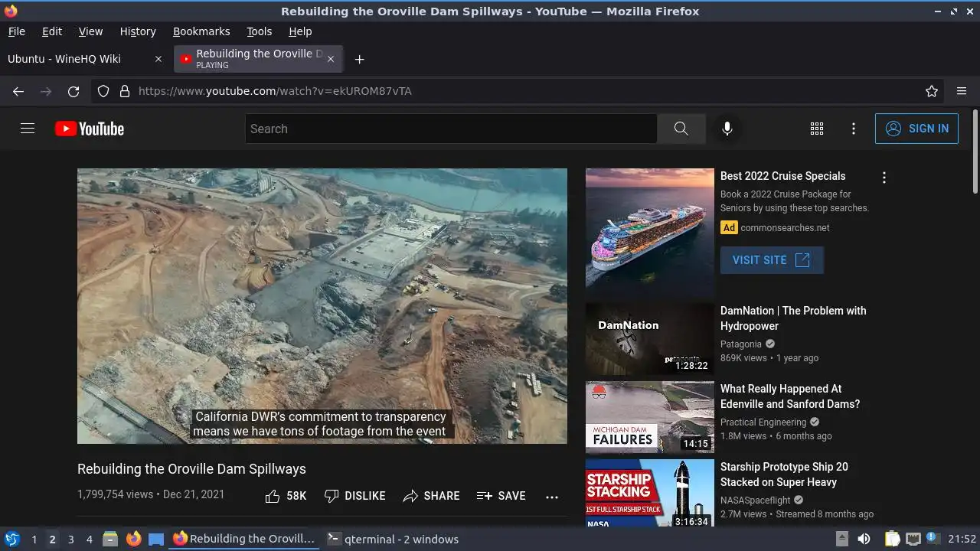Viewport: 980px width, 551px height.
Task: Open the clipboard tray icon
Action: [x=892, y=539]
